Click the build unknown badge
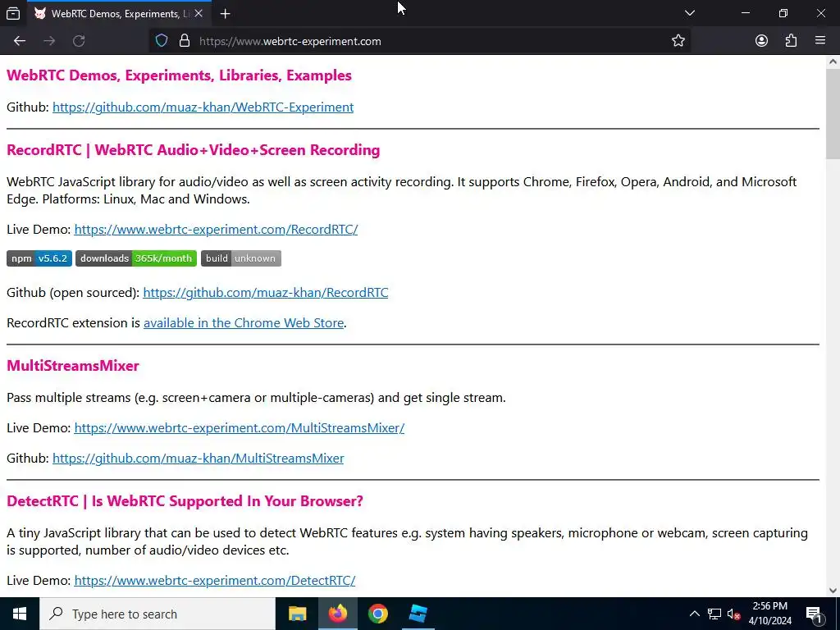This screenshot has height=630, width=840. click(241, 258)
